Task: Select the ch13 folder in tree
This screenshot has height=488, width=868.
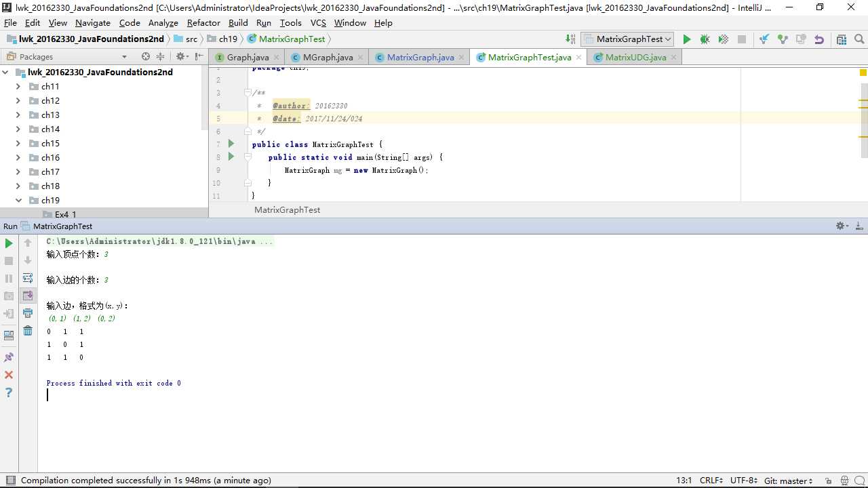Action: tap(50, 115)
